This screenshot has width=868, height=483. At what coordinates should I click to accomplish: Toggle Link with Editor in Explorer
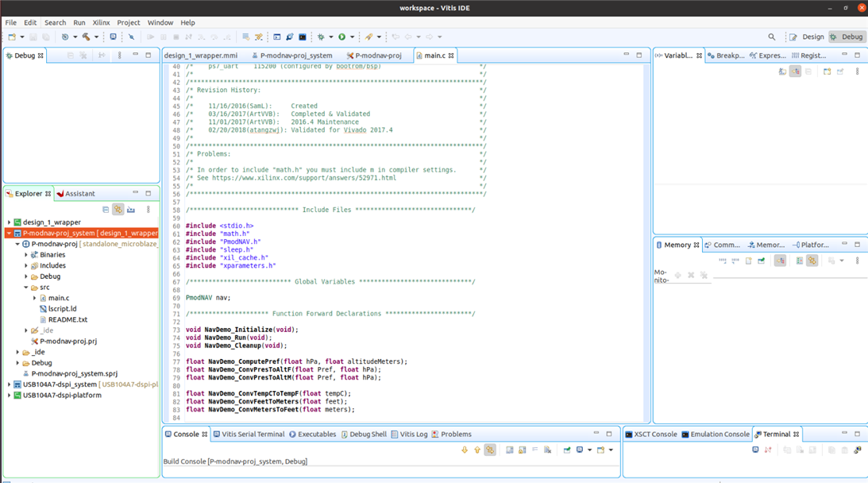pos(118,210)
